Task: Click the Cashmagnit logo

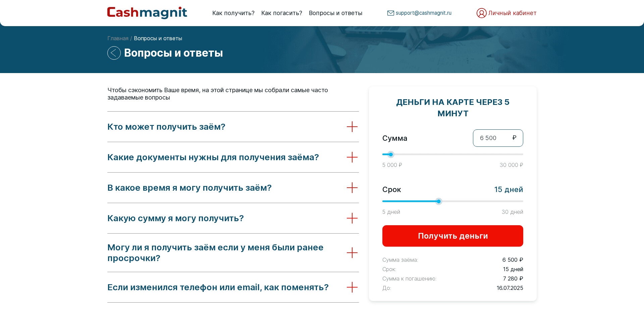Action: point(147,13)
